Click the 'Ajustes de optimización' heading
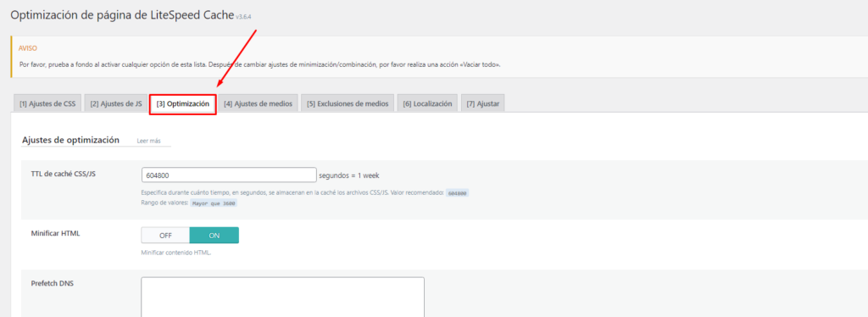 (x=71, y=140)
